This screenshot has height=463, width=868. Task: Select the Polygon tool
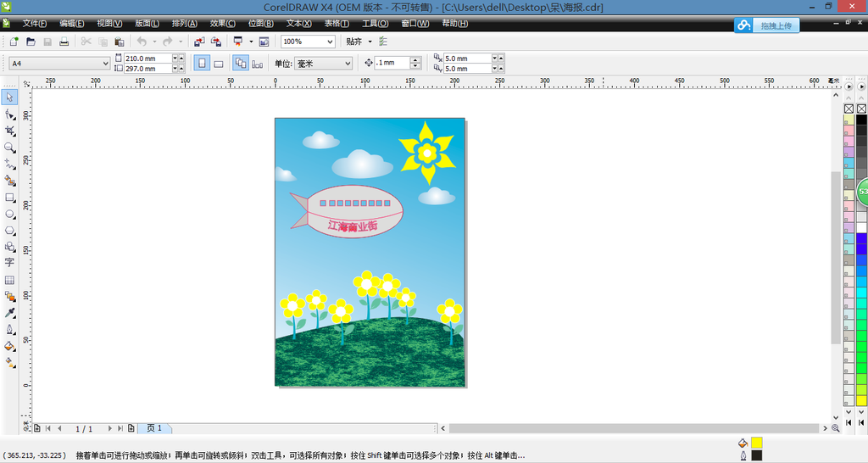(9, 231)
